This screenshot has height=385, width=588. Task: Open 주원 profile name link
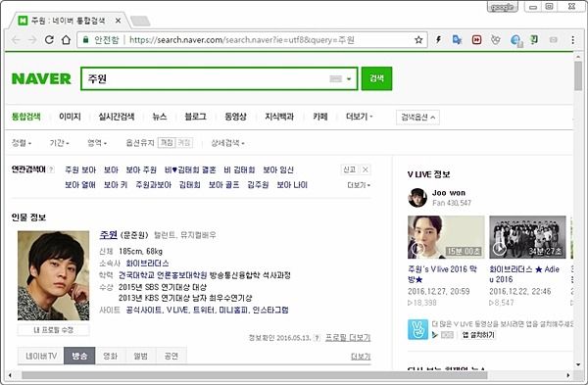(109, 235)
